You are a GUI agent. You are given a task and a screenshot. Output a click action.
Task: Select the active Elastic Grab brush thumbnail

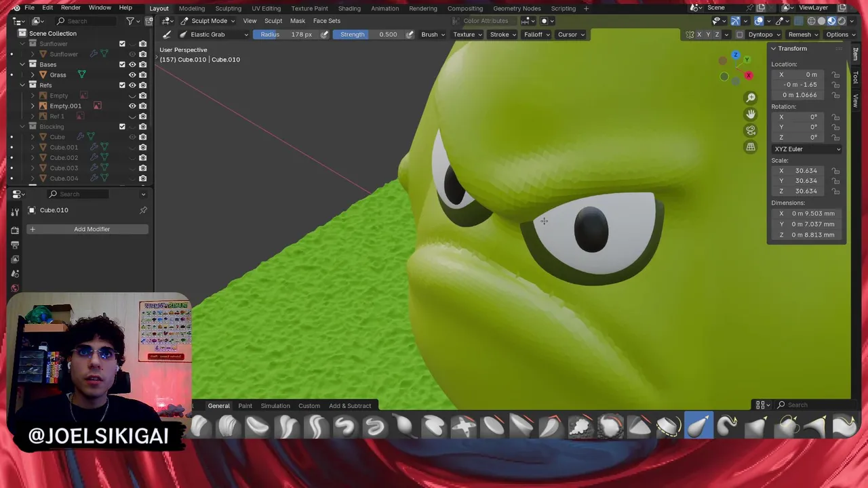[x=698, y=426]
